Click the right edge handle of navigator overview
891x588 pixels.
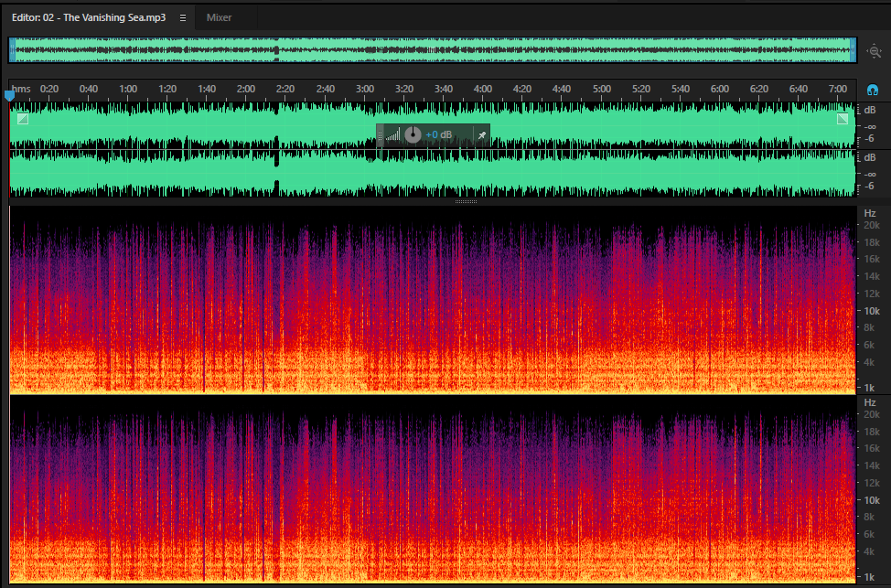tap(853, 50)
